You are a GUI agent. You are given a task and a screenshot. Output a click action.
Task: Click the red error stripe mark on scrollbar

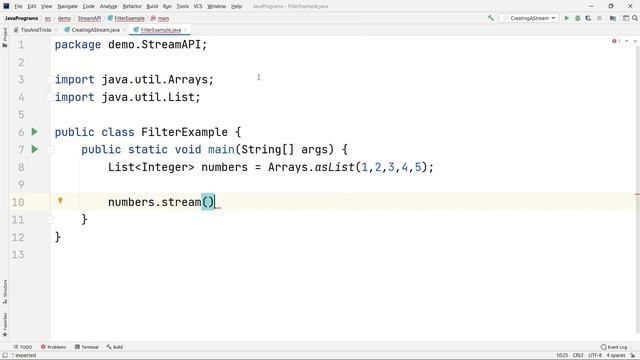(x=637, y=194)
